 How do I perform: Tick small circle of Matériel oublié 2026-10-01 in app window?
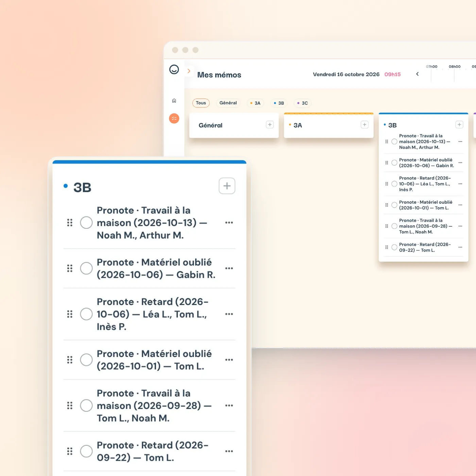pyautogui.click(x=394, y=205)
